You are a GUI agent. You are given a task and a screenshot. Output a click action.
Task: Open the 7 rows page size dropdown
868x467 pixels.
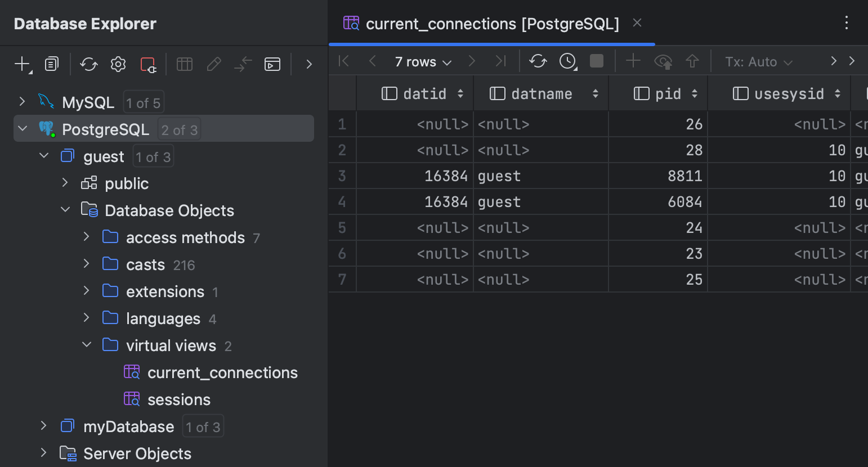pos(421,61)
